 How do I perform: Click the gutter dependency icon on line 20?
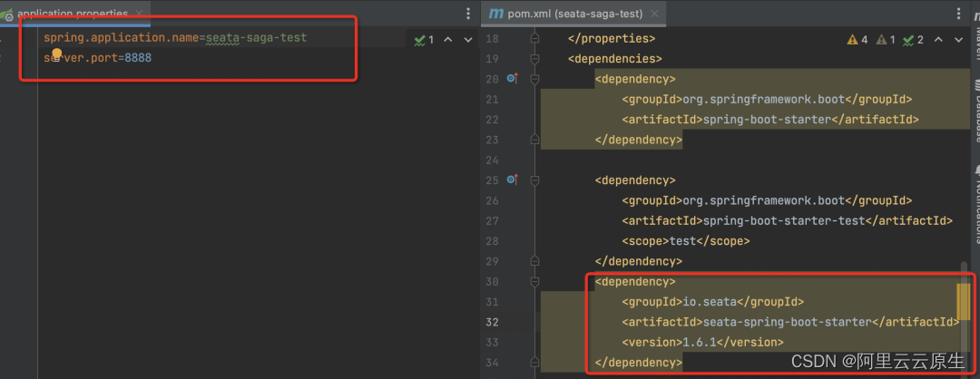(x=513, y=79)
